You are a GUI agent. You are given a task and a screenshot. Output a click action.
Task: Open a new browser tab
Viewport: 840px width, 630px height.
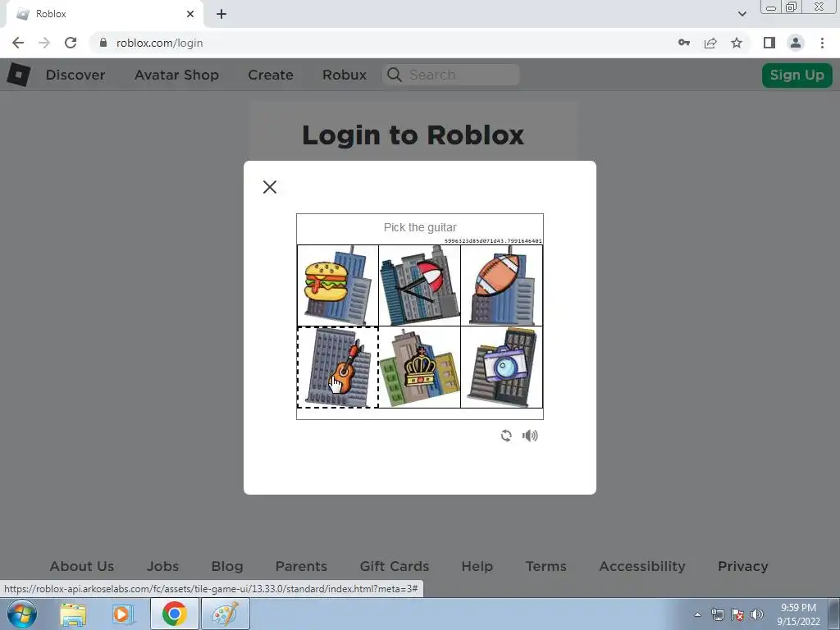[x=221, y=14]
